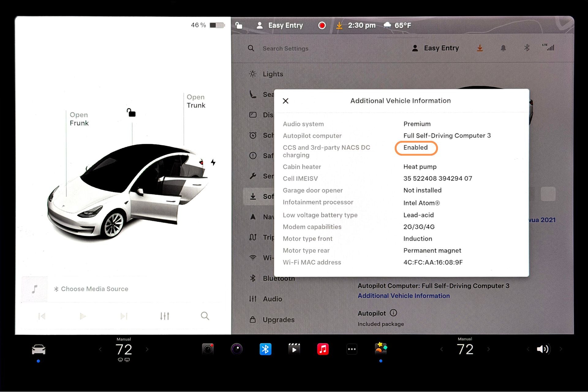Open notifications via the bell icon
The width and height of the screenshot is (588, 392).
503,48
